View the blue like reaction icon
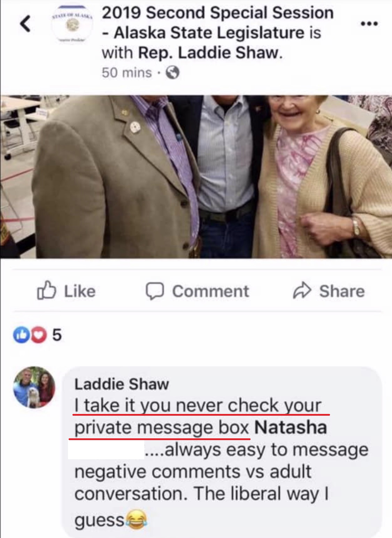 coord(20,335)
